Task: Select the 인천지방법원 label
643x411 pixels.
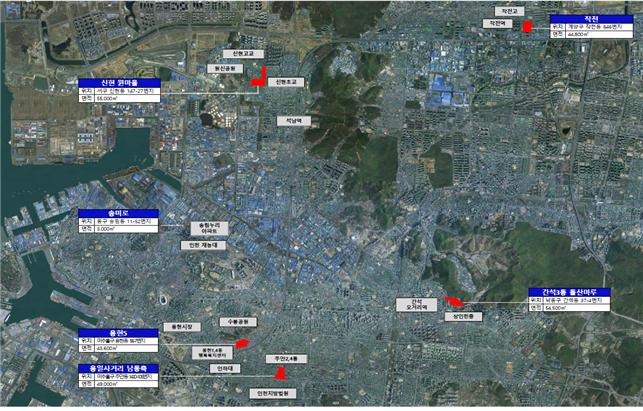Action: [273, 394]
